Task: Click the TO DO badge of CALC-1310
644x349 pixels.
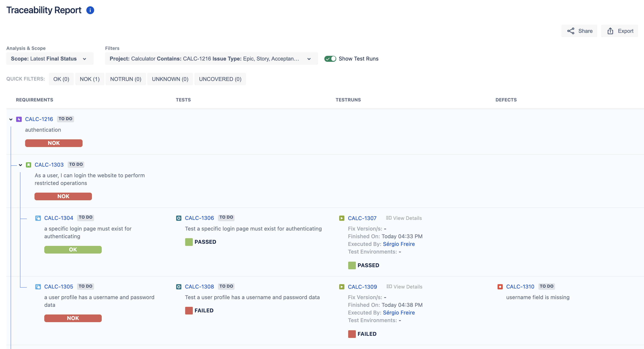Action: pos(547,286)
